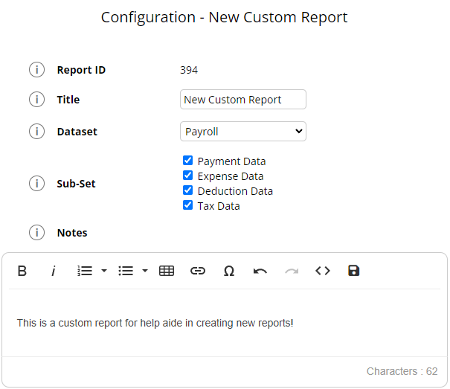Viewport: 450px width, 389px height.
Task: Click the greyed redo arrow
Action: coord(292,271)
